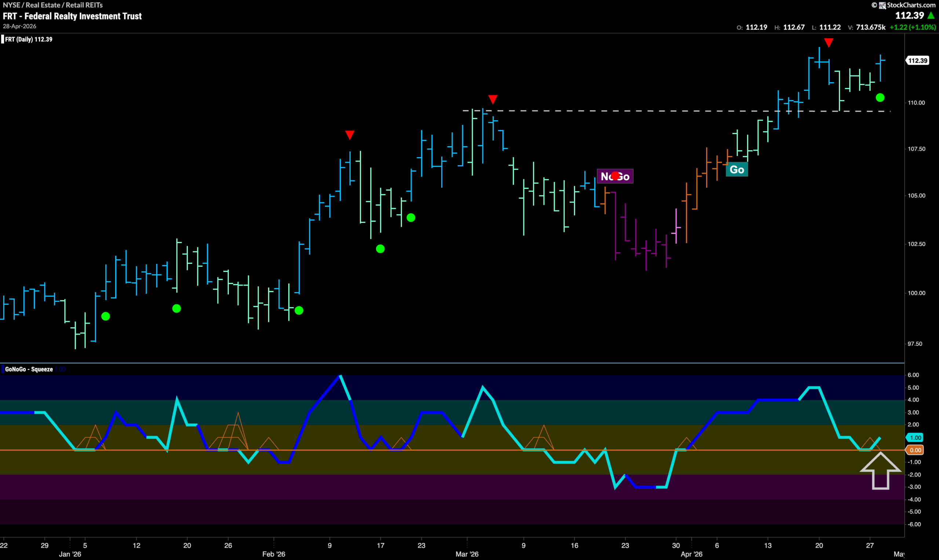Screen dimensions: 939x560
Task: Click the orange 0.00 oscillator value tag
Action: point(915,450)
